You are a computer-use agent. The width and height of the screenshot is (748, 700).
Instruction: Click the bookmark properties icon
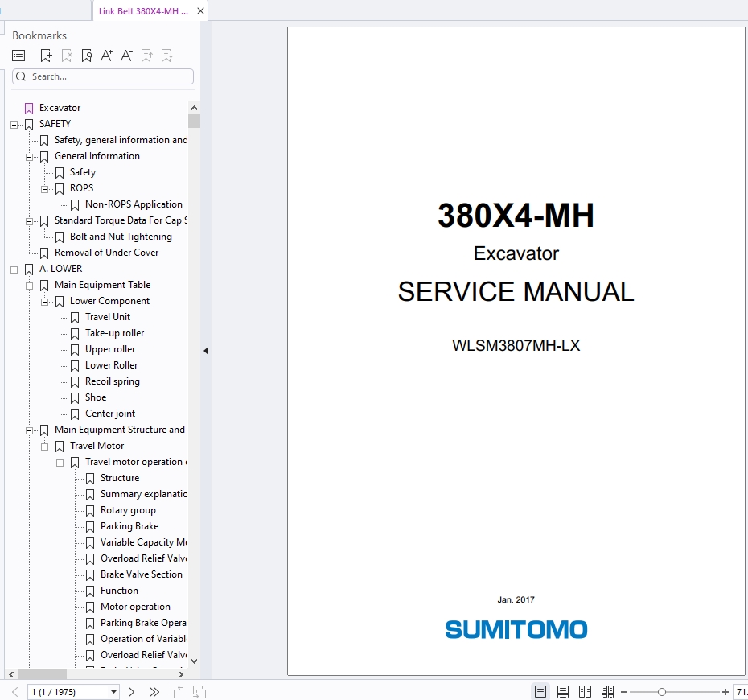point(87,56)
